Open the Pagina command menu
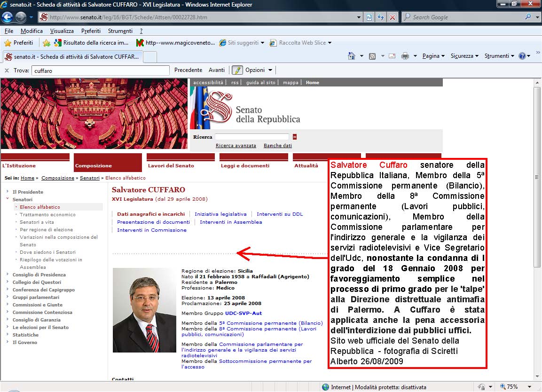The image size is (542, 392). tap(433, 56)
